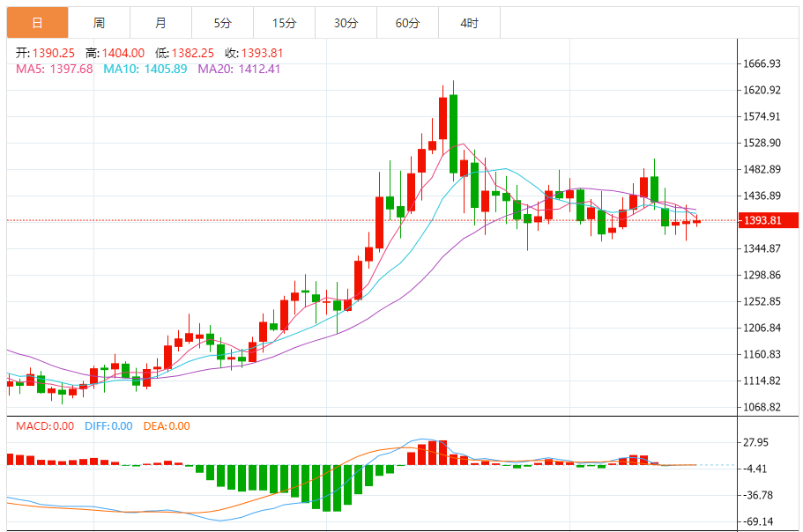The height and width of the screenshot is (532, 803).
Task: Click the last candlestick on the chart
Action: (x=697, y=221)
